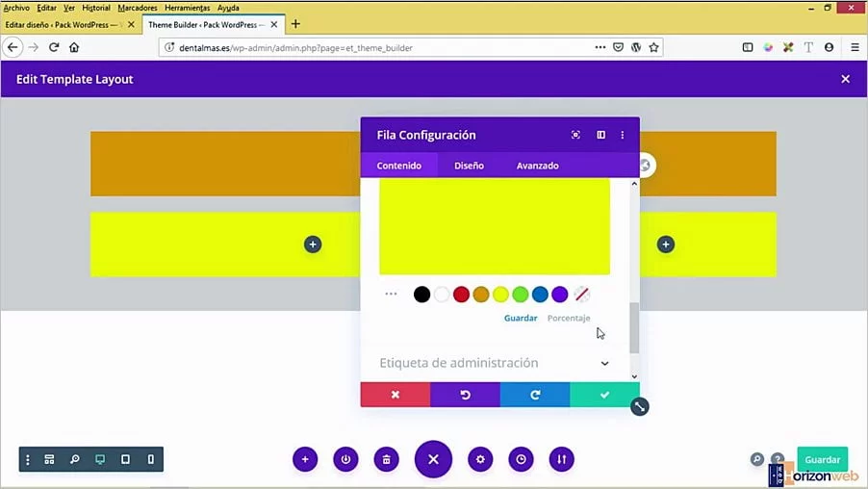Toggle the browser sidebar icon
The width and height of the screenshot is (868, 489).
pyautogui.click(x=748, y=47)
